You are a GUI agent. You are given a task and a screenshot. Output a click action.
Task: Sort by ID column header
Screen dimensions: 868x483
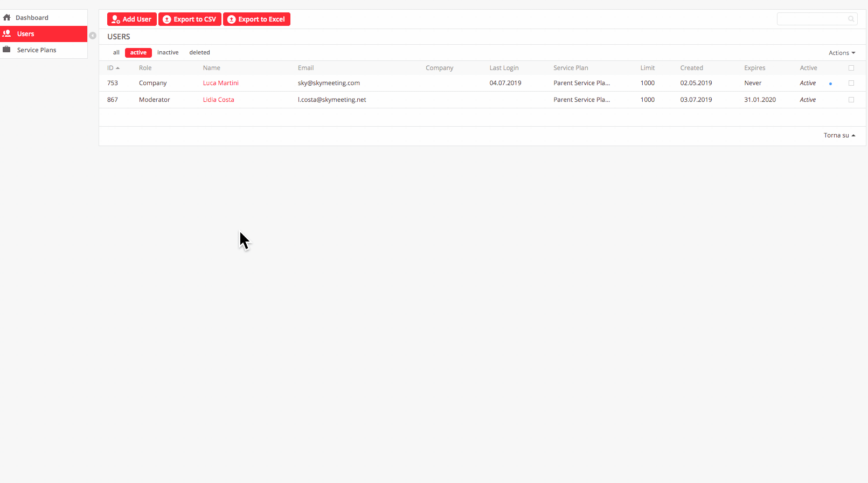coord(113,68)
